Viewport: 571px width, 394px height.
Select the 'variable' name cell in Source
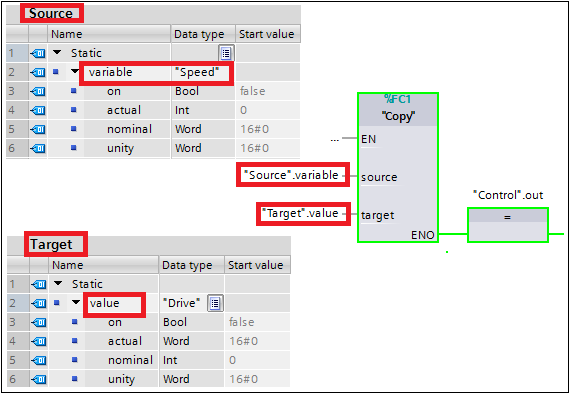126,72
